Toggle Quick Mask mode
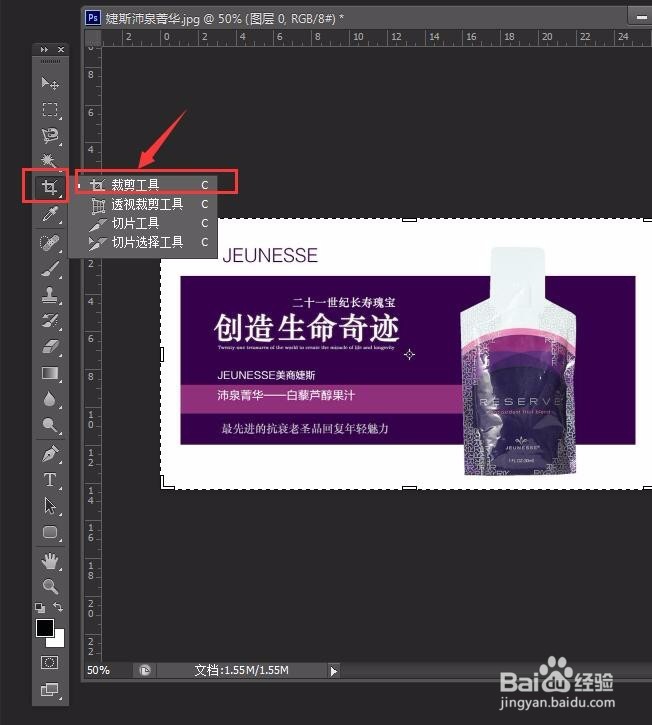The width and height of the screenshot is (652, 725). pos(50,663)
